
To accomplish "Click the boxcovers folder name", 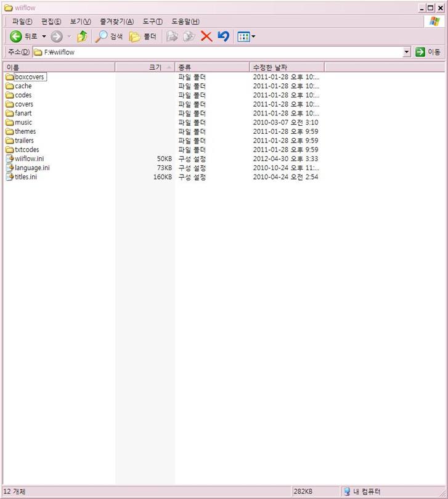I will [x=29, y=76].
